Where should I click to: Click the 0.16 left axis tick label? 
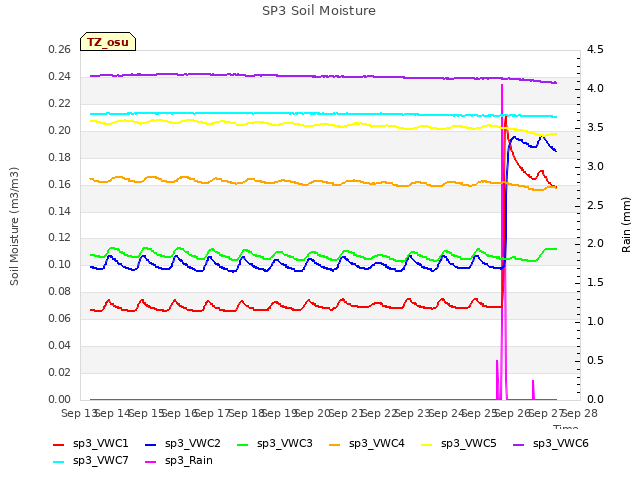(59, 184)
